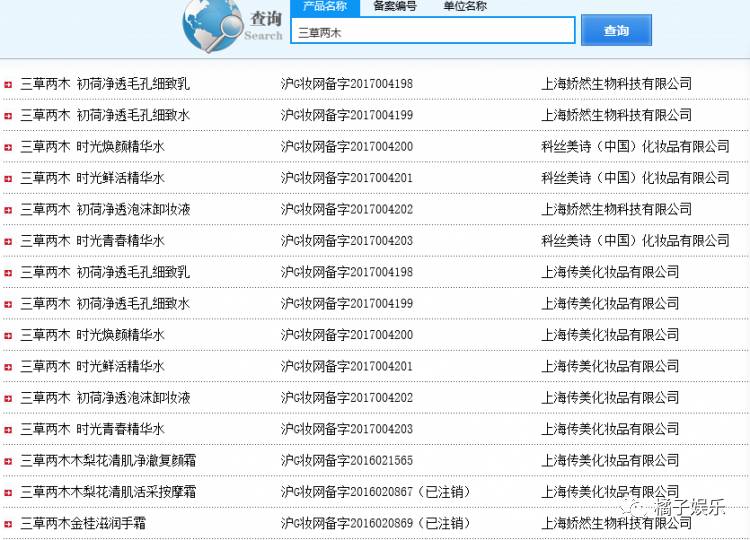This screenshot has width=750, height=540.
Task: Click 上海娇然生物科技有限公司 in 初荷净透毛孔细致乳 row
Action: tap(617, 84)
